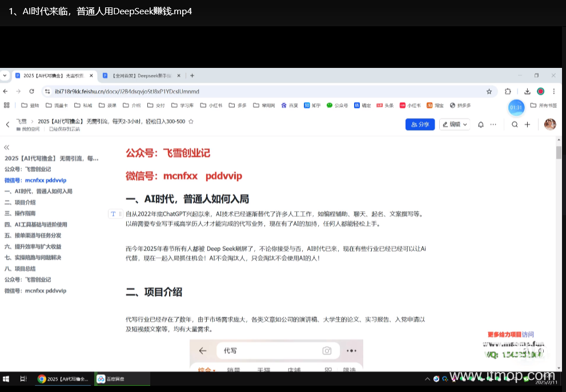The width and height of the screenshot is (566, 392).
Task: Click the 飞雪 breadcrumb link
Action: [21, 122]
